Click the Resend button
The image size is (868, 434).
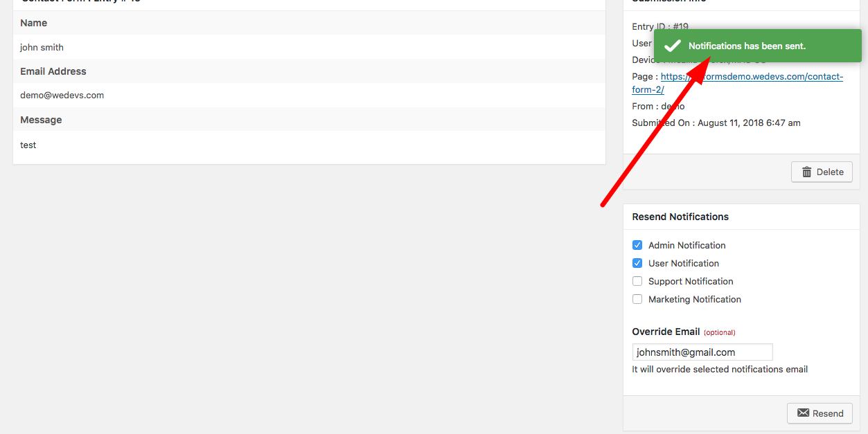click(x=820, y=413)
